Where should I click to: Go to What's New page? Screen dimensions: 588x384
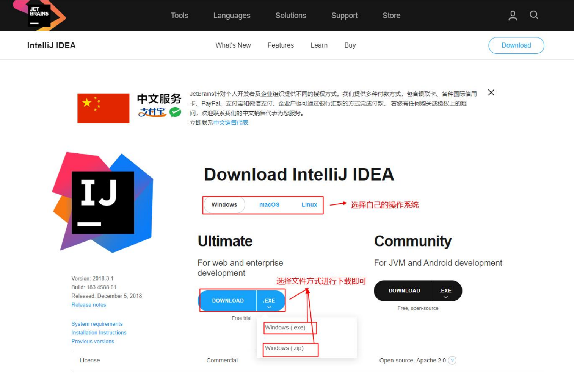click(233, 45)
